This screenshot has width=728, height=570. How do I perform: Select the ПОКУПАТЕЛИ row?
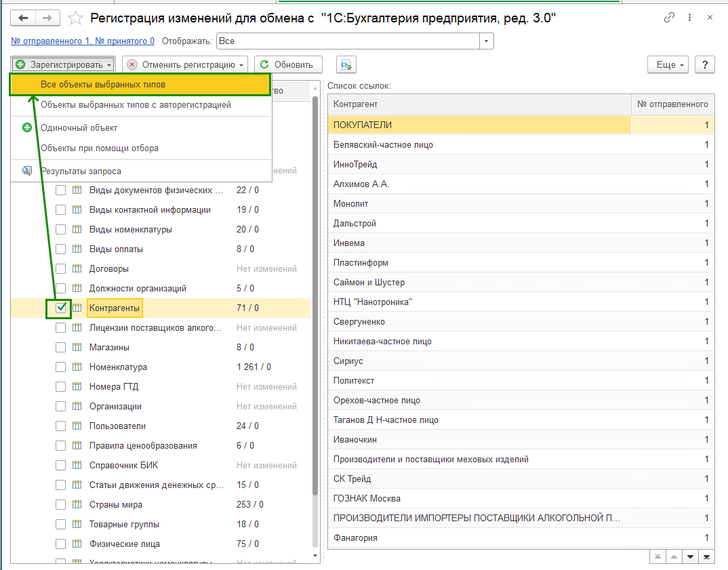click(521, 125)
